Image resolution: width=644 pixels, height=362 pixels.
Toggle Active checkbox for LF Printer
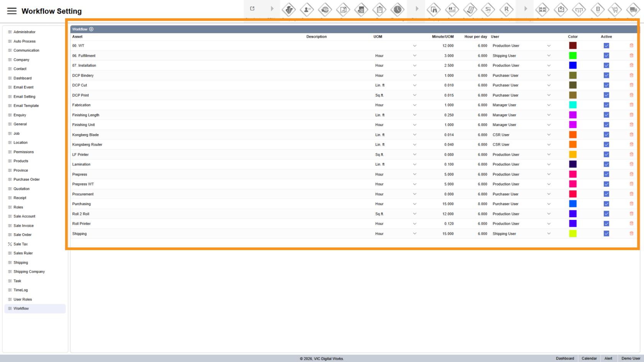click(x=606, y=154)
